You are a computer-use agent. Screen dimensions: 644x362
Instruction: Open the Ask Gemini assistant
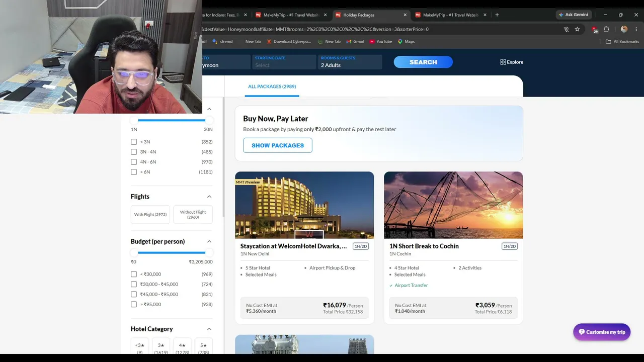[x=573, y=15]
